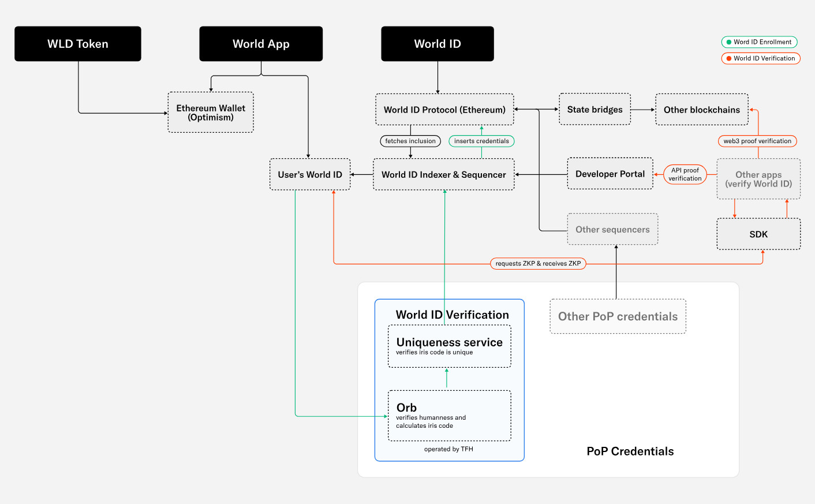This screenshot has width=815, height=504.
Task: Click the API proof verification label
Action: pyautogui.click(x=685, y=174)
